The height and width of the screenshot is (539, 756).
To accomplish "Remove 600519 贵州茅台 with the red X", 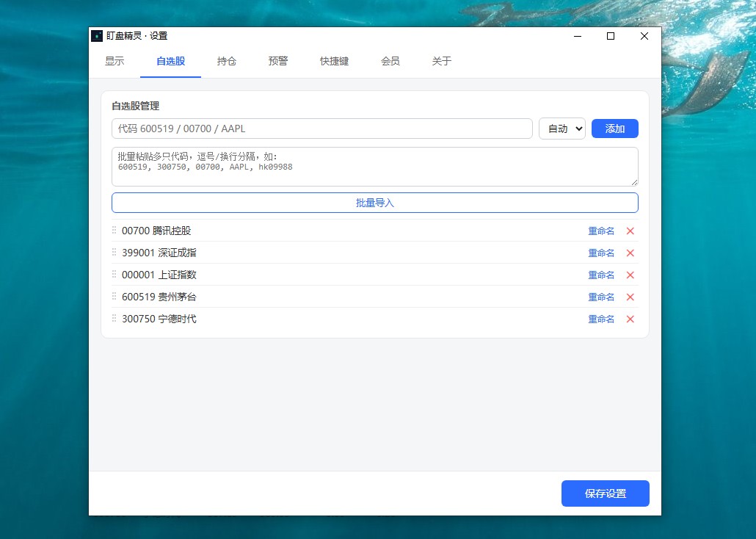I will point(630,297).
